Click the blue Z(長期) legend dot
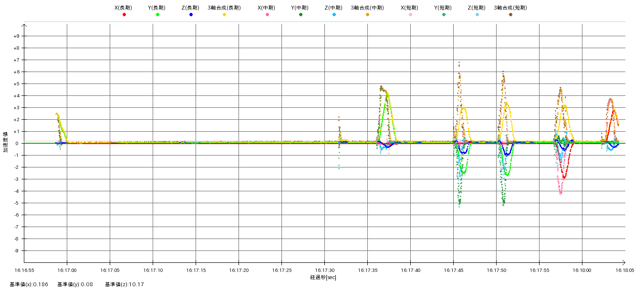Screen dimensions: 644x291 coord(191,15)
